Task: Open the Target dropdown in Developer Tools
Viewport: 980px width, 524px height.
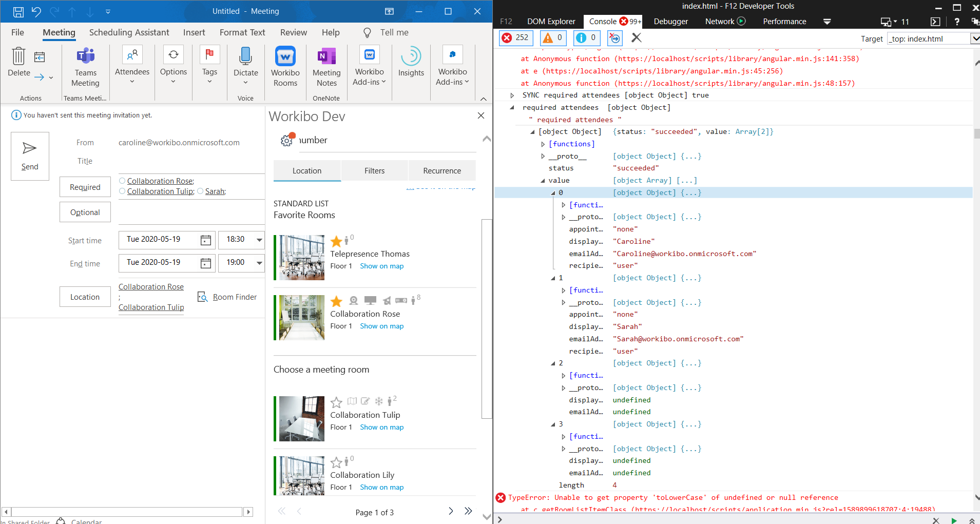Action: (x=974, y=38)
